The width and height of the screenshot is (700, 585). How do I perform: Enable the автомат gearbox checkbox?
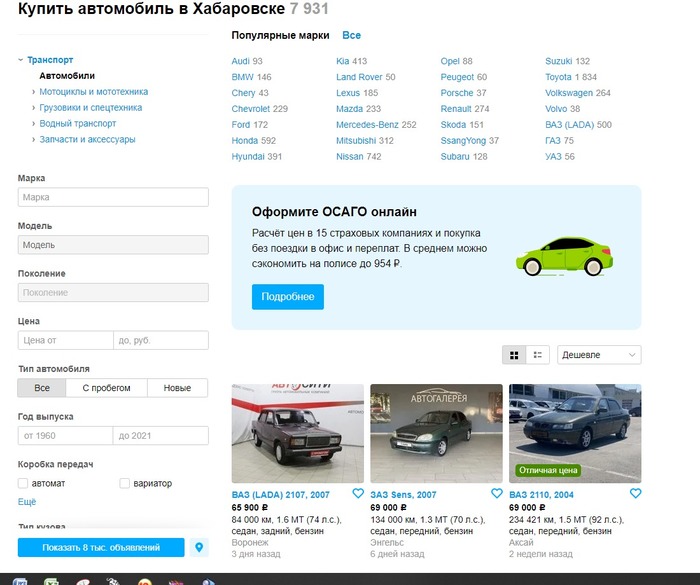(x=24, y=484)
